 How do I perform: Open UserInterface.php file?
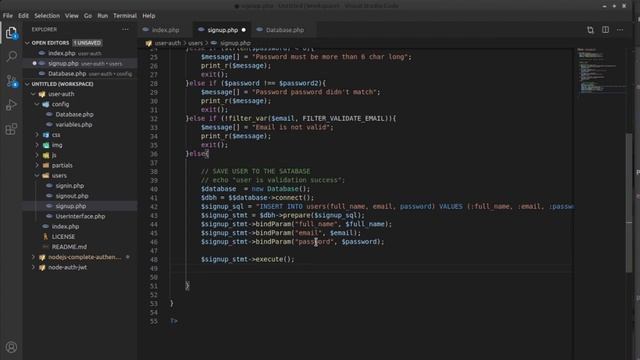[x=80, y=216]
